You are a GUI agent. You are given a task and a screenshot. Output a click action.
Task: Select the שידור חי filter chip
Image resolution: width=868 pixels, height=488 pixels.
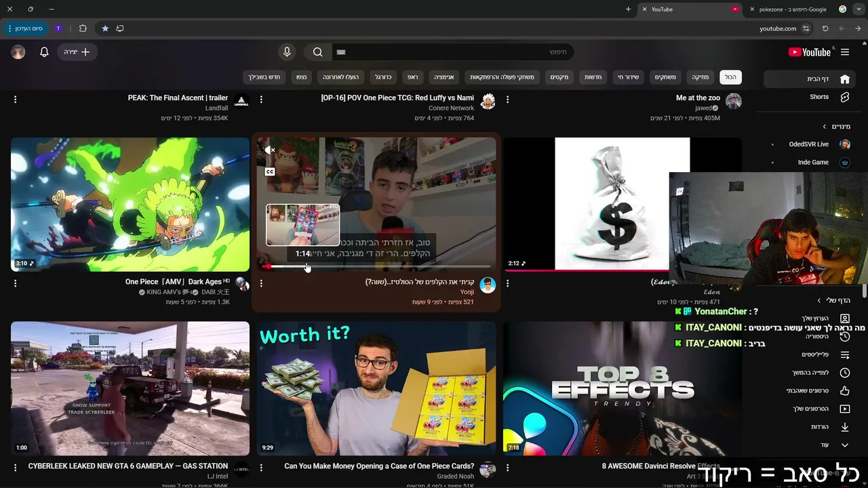click(x=628, y=77)
